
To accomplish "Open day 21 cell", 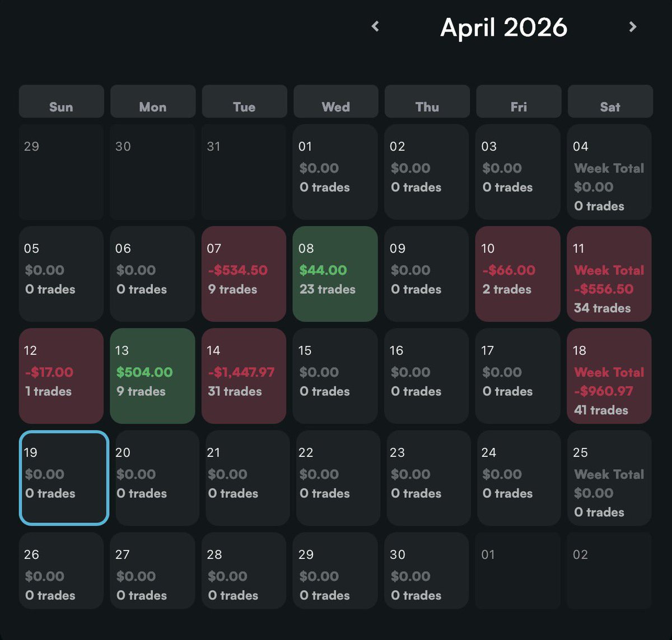I will [x=248, y=478].
